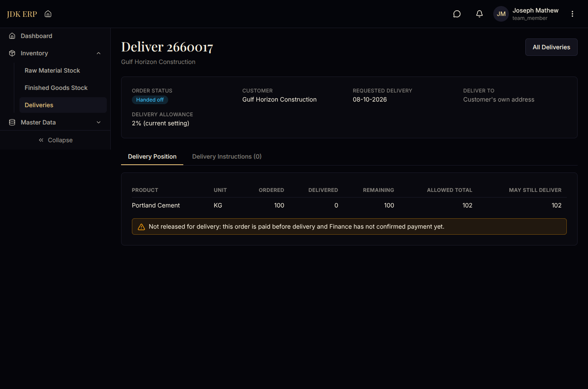Click the Handed off status badge
The width and height of the screenshot is (588, 389).
click(x=150, y=100)
